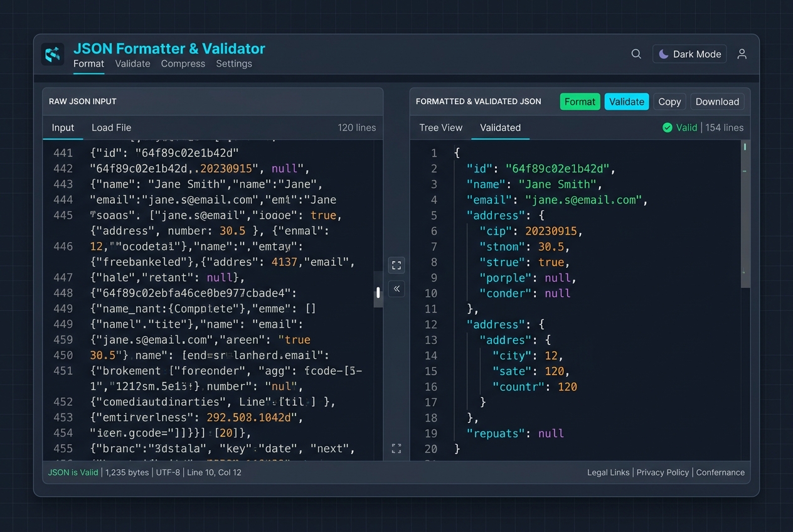Click the FORMATTED & VALIDATED JSON heading
The image size is (793, 532).
pos(479,102)
